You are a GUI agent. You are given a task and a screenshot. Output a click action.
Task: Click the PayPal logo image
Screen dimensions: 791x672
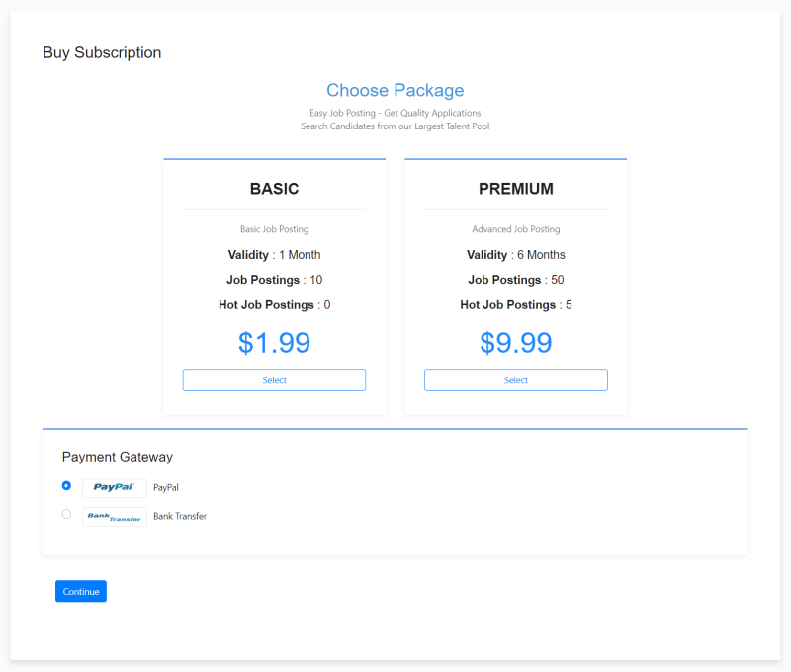tap(115, 487)
